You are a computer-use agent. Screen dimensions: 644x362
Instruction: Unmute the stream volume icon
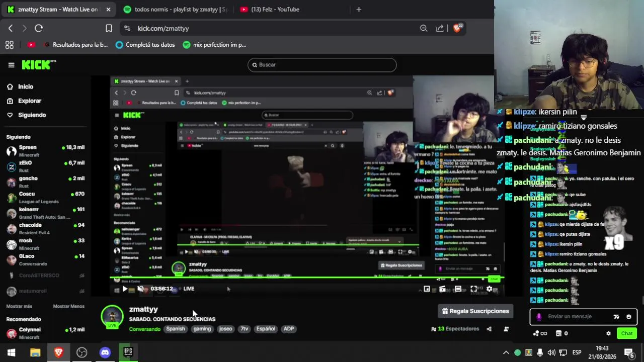(x=140, y=289)
